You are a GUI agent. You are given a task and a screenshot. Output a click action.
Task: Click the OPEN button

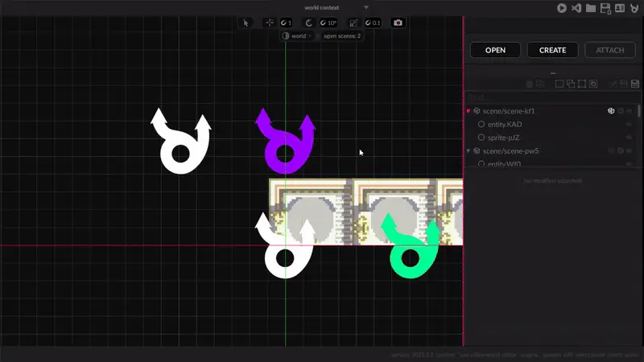pyautogui.click(x=495, y=50)
